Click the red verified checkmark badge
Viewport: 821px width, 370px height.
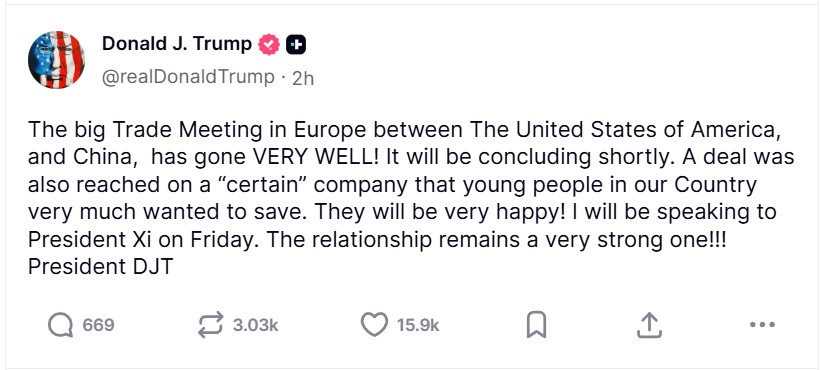[x=269, y=45]
